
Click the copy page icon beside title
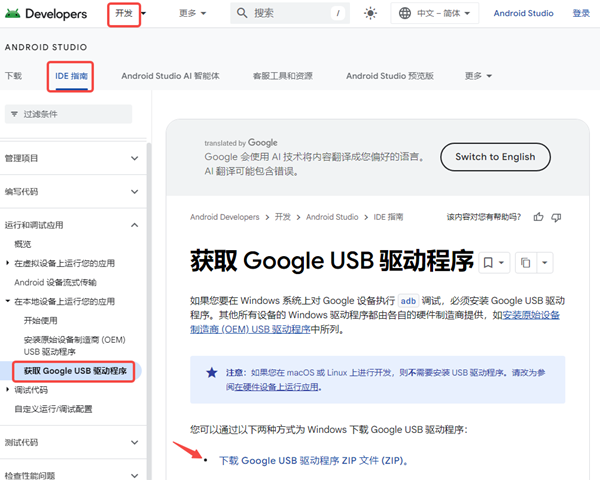[x=526, y=263]
